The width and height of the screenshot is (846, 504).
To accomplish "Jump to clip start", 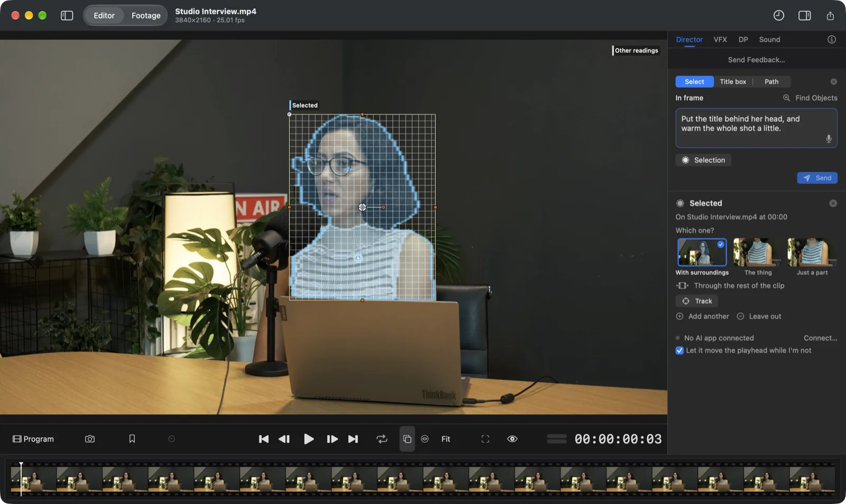I will 263,439.
